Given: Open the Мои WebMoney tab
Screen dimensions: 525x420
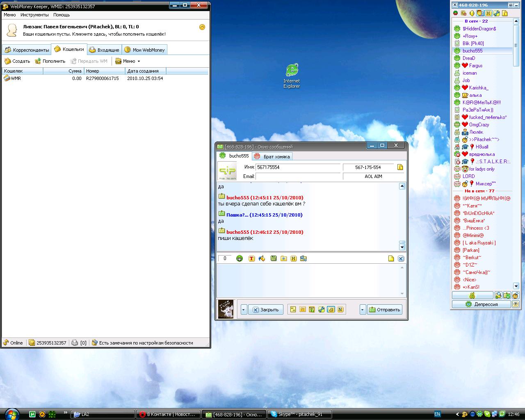Looking at the screenshot, I should 144,50.
